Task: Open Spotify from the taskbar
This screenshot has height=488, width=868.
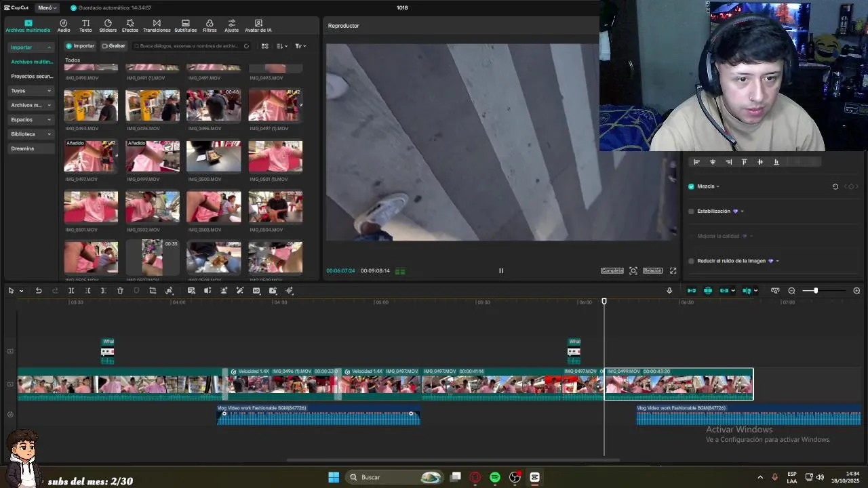Action: click(495, 477)
